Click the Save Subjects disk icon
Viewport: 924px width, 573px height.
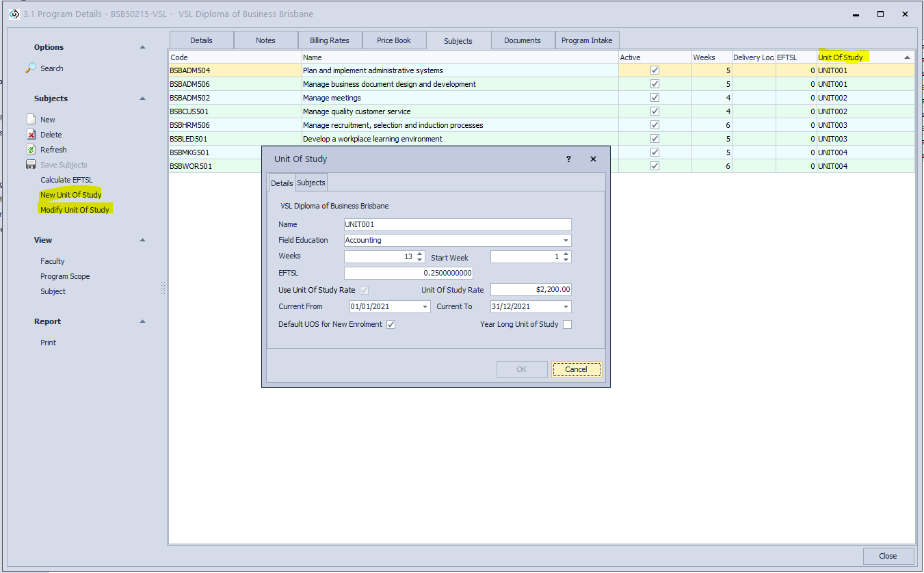[x=31, y=165]
